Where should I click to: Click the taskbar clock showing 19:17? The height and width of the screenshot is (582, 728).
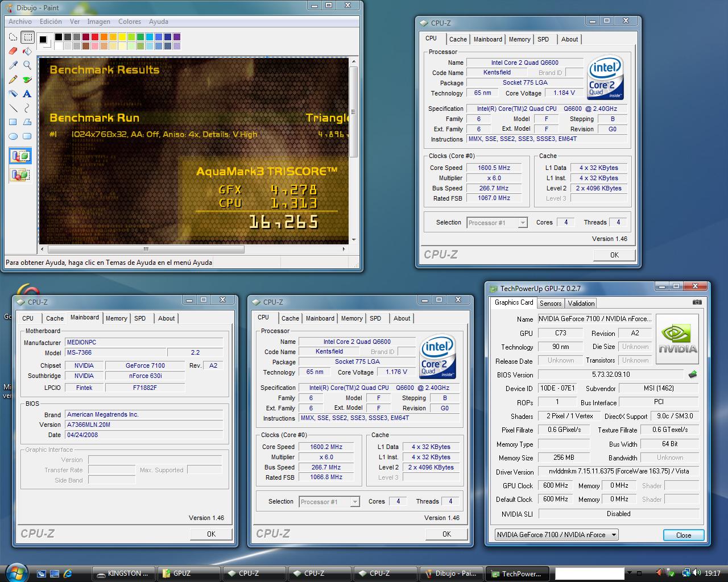tap(712, 573)
